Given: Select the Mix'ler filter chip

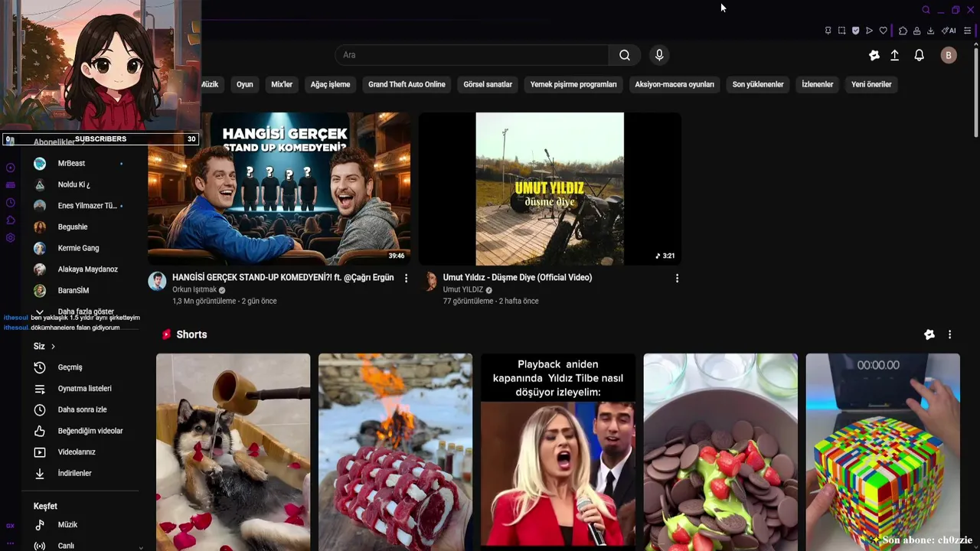Looking at the screenshot, I should [282, 84].
